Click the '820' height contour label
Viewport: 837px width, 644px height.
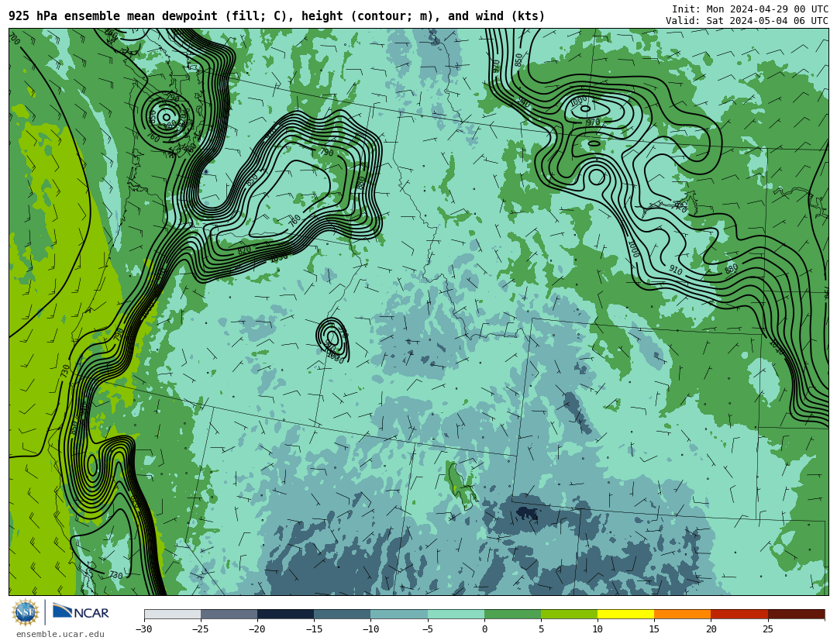tap(244, 250)
